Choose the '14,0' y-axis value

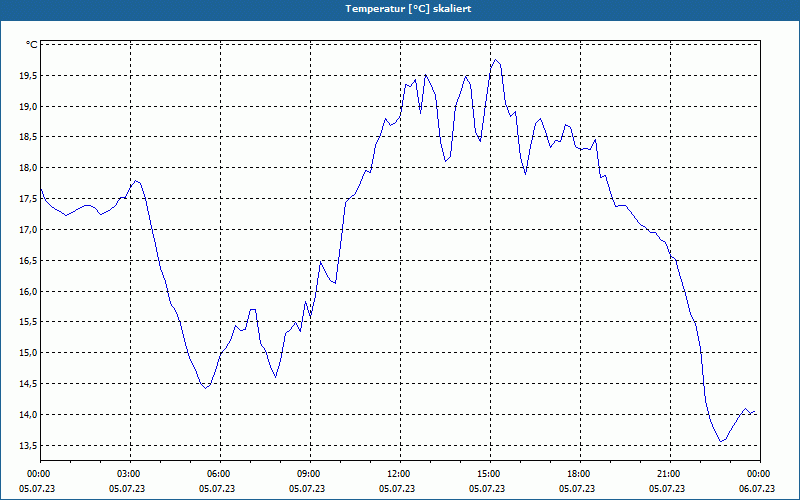coord(28,415)
